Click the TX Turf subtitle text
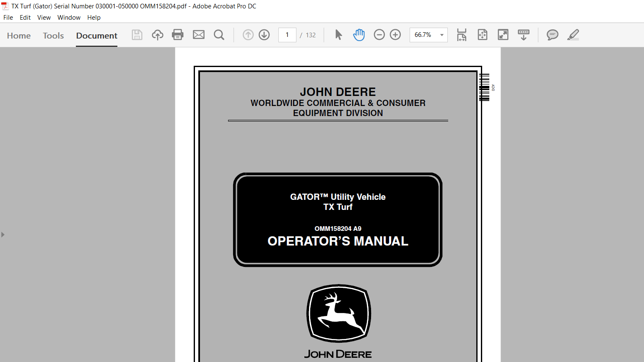This screenshot has width=644, height=362. (338, 207)
